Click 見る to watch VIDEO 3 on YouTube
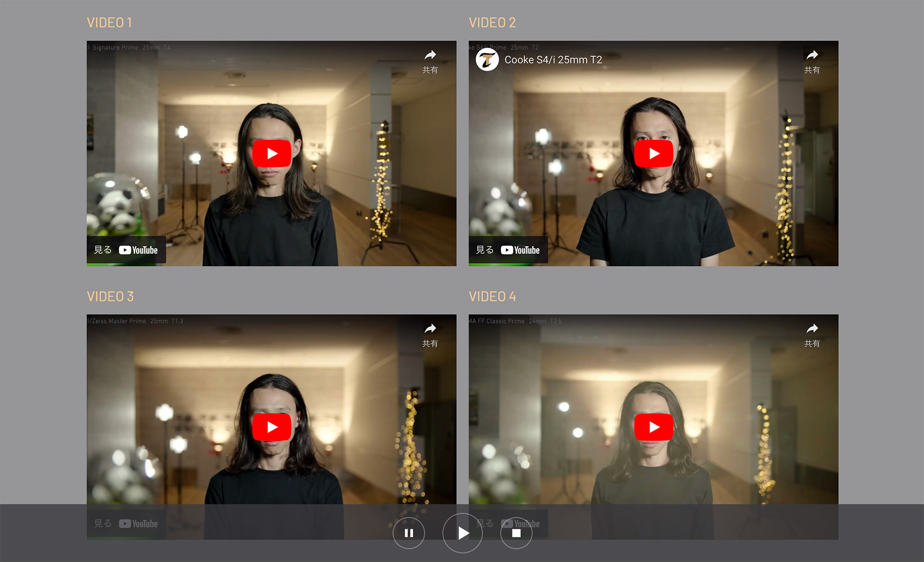This screenshot has height=562, width=924. click(x=103, y=524)
